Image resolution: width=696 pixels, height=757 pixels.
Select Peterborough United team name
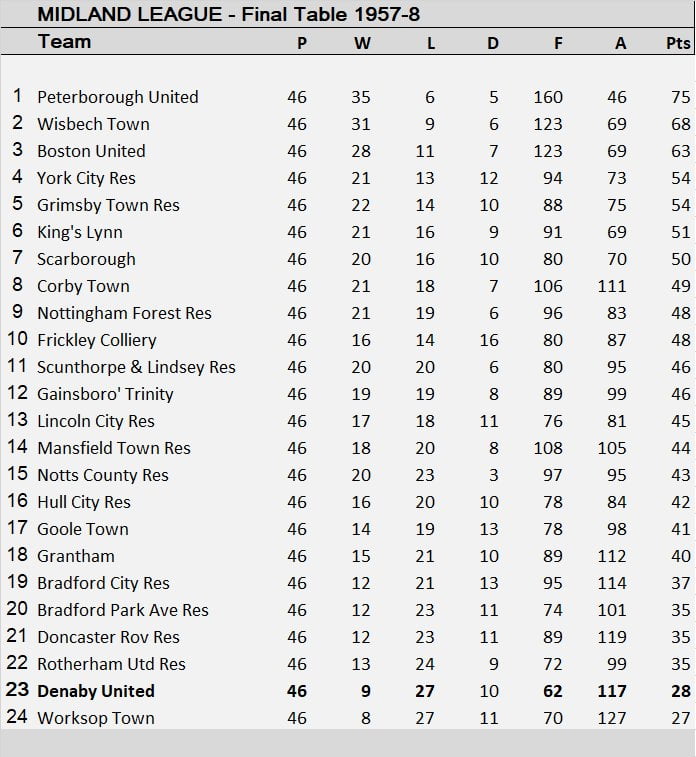click(117, 97)
